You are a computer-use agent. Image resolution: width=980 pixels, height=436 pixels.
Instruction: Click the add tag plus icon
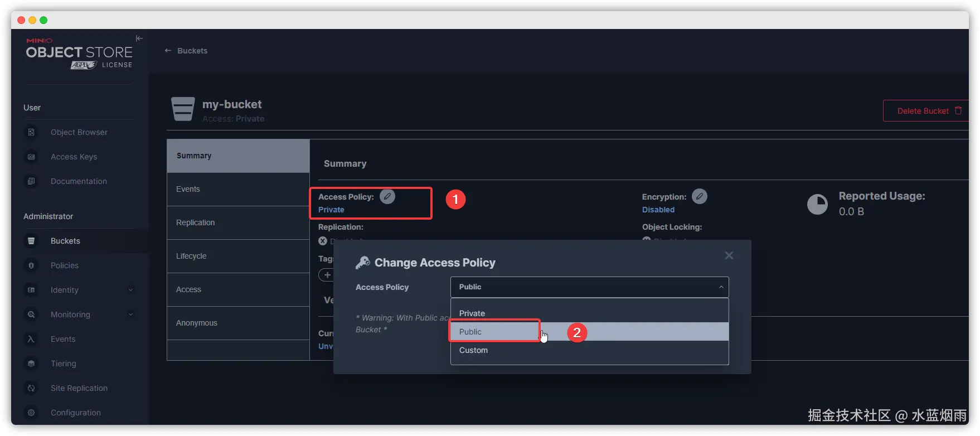[327, 275]
